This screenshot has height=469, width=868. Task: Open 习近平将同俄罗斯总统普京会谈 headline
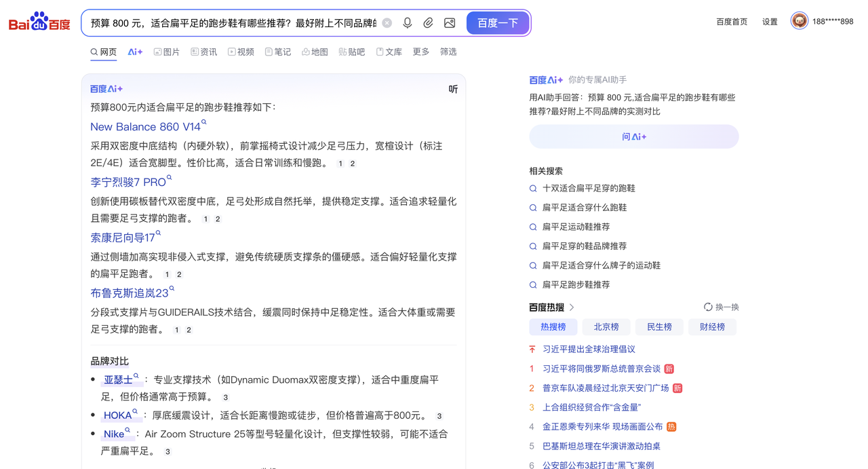tap(601, 369)
